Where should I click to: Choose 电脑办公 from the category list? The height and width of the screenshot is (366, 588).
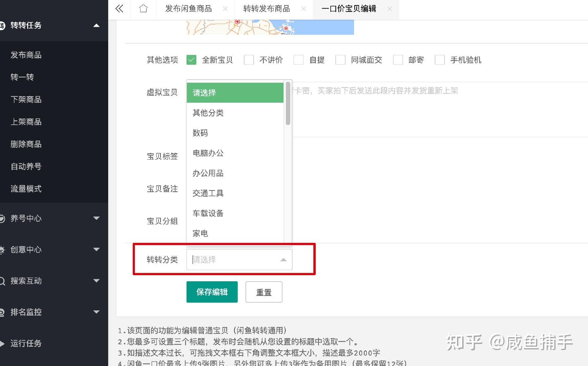[x=208, y=153]
